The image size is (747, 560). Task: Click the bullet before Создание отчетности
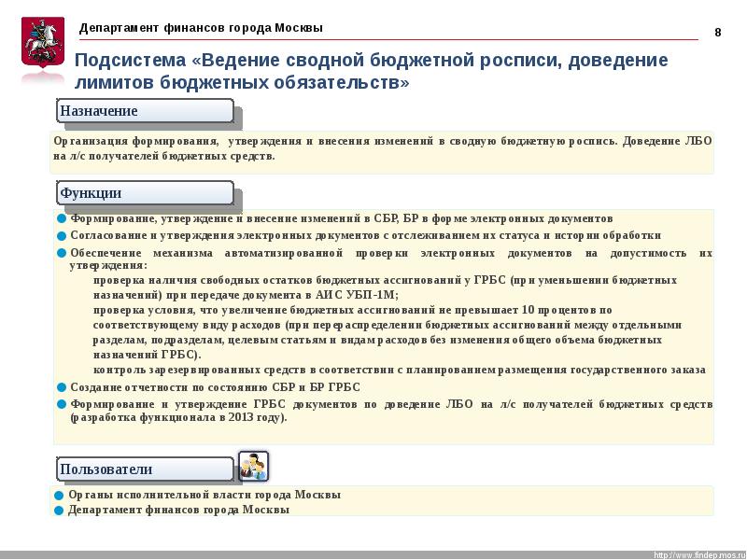pyautogui.click(x=62, y=387)
